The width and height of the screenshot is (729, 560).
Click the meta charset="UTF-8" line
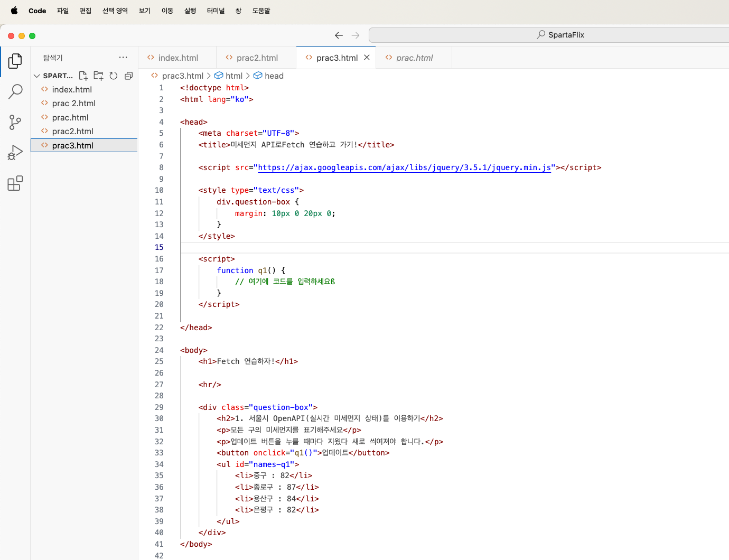[x=249, y=133]
